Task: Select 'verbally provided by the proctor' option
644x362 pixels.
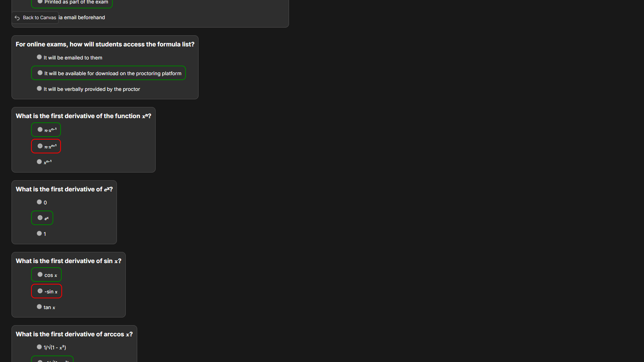Action: click(39, 89)
